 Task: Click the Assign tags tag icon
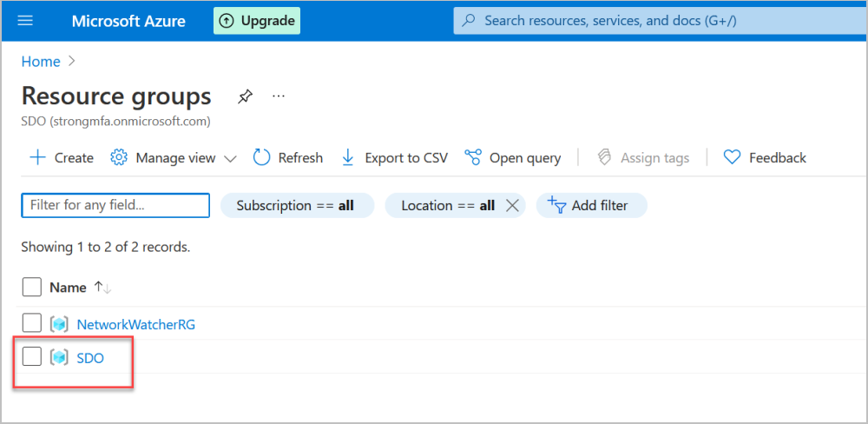[604, 157]
